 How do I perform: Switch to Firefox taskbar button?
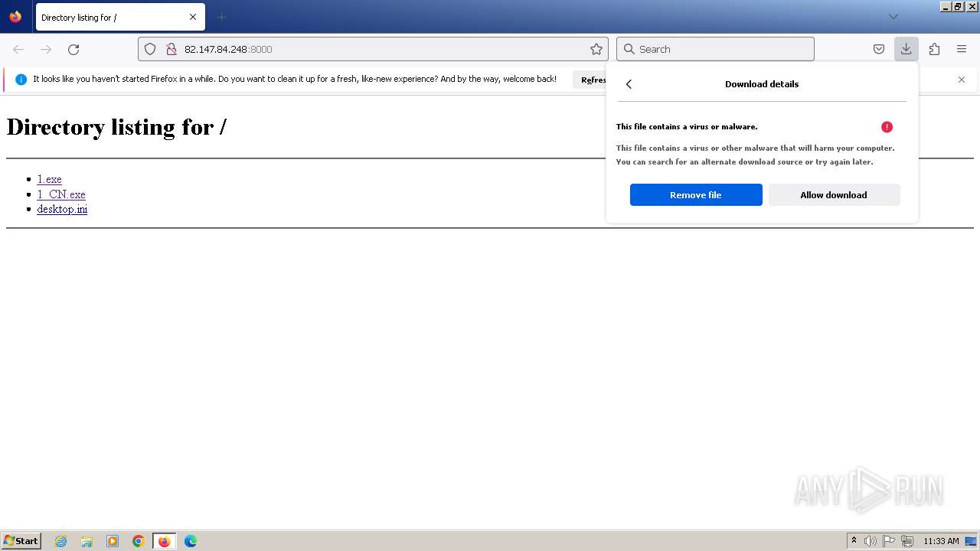pos(165,541)
